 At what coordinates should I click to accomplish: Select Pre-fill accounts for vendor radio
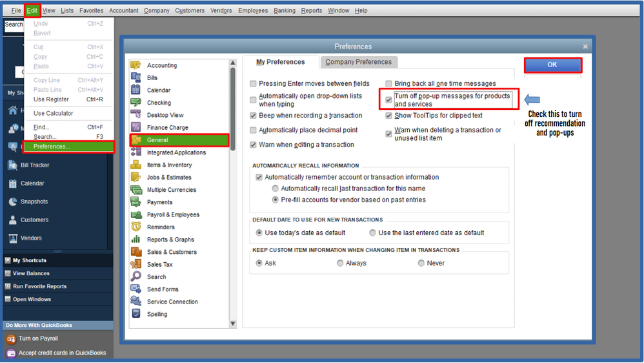pyautogui.click(x=275, y=200)
